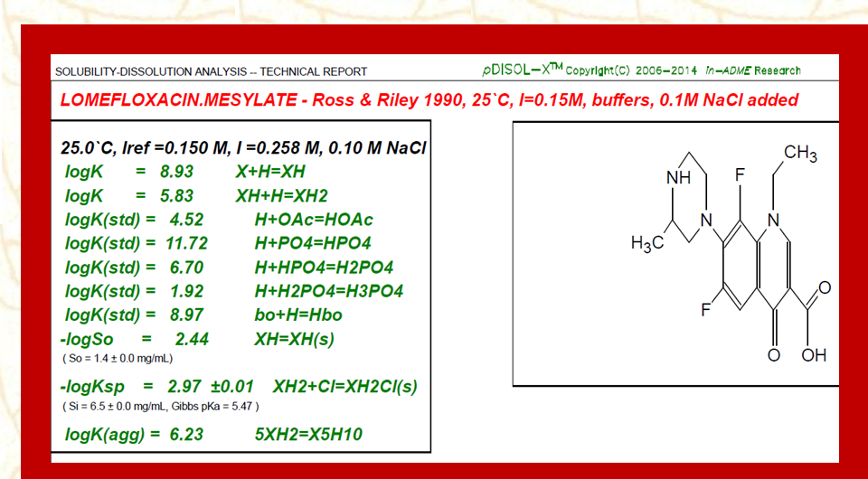Click the Si = 6.5 mg/mL Gibbs pKa note

[x=161, y=407]
